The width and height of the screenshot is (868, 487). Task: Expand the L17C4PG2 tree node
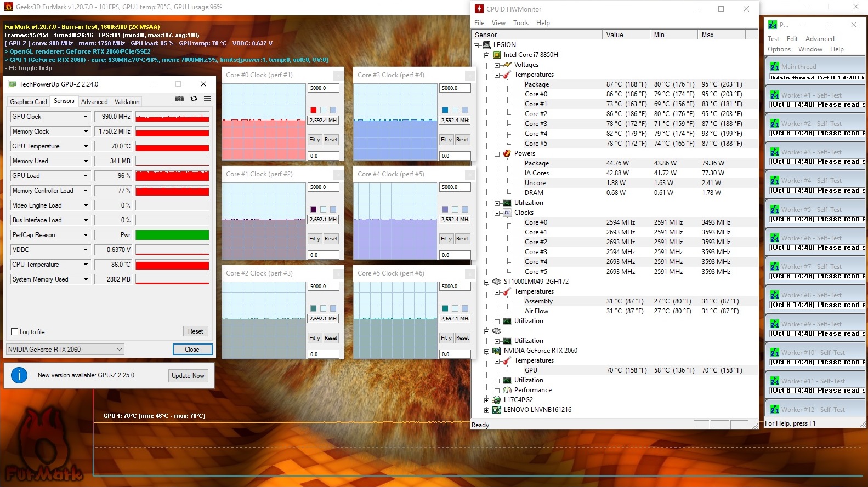point(486,400)
